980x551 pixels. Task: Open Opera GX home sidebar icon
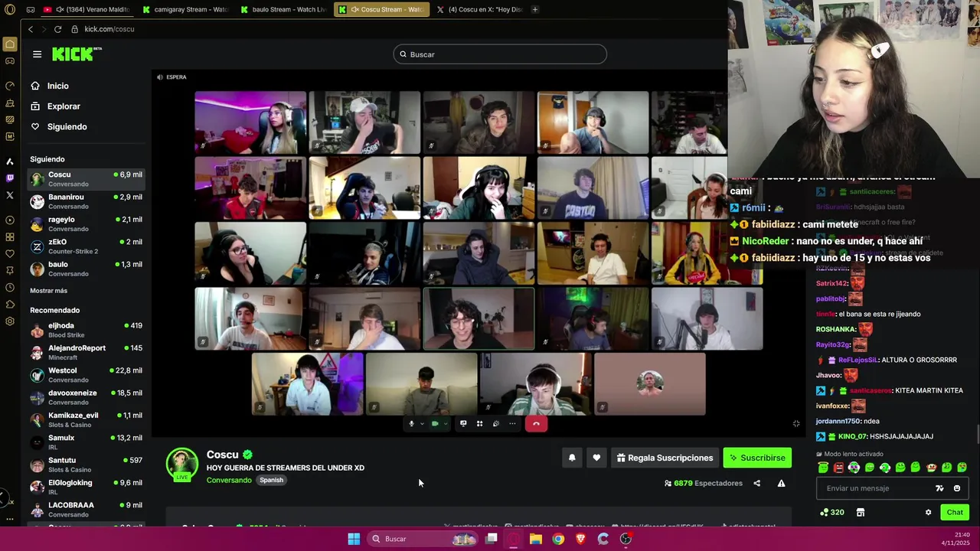point(10,44)
